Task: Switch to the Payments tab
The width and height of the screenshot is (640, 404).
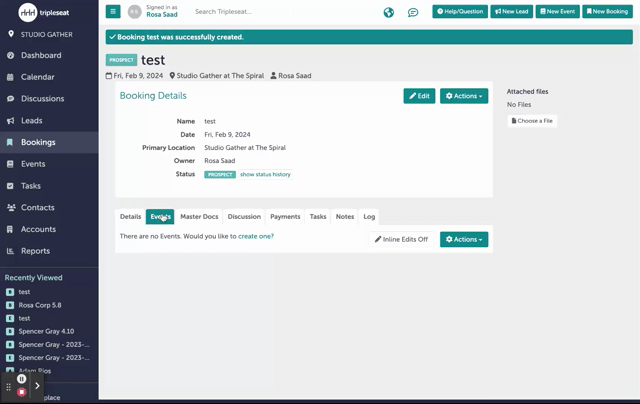Action: (x=285, y=216)
